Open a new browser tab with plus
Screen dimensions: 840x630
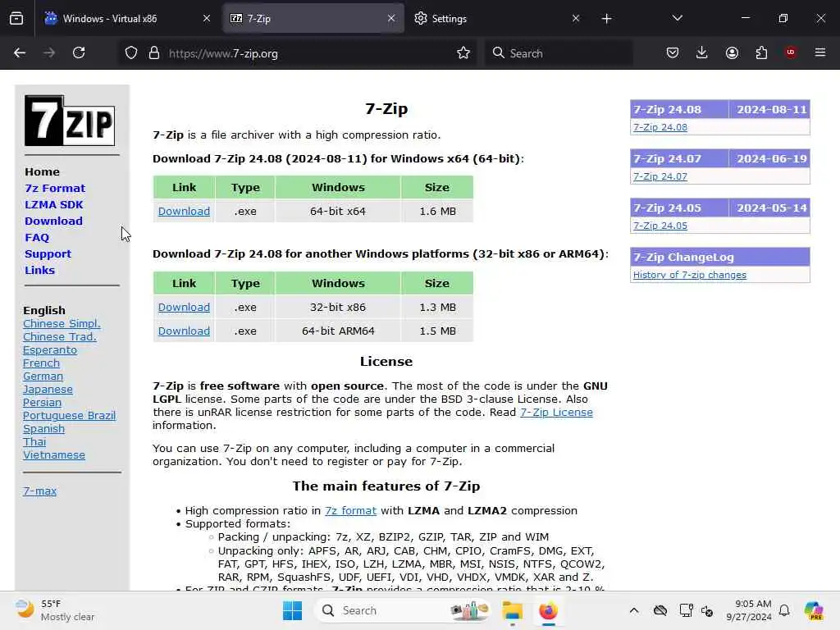606,19
